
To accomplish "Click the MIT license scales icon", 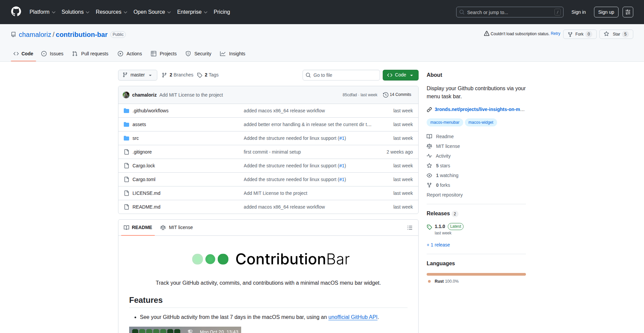I will (429, 146).
